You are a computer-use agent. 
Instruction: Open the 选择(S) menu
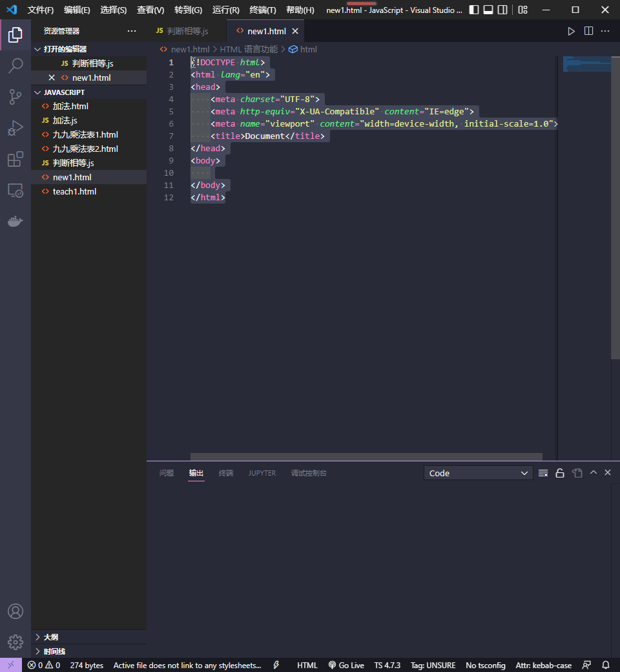coord(114,10)
